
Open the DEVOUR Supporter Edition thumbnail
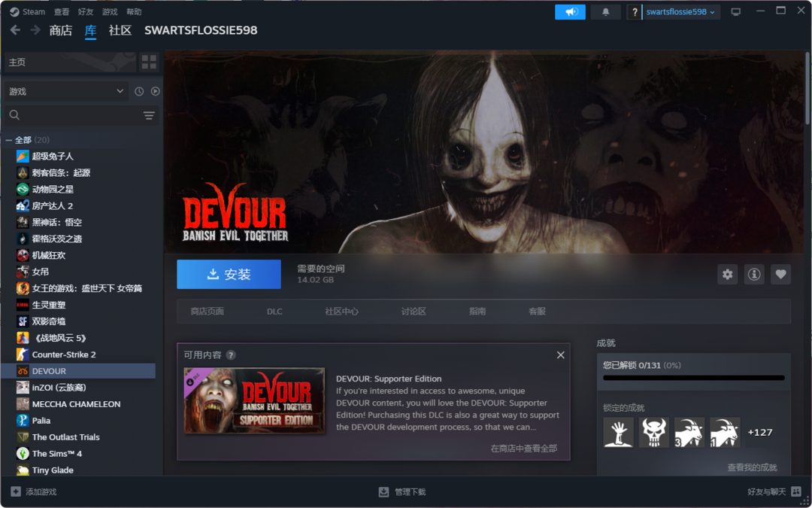[254, 400]
